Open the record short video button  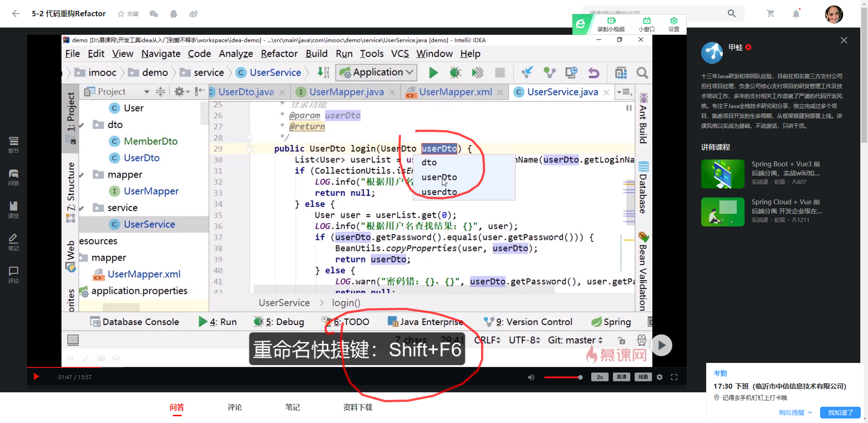click(x=611, y=24)
